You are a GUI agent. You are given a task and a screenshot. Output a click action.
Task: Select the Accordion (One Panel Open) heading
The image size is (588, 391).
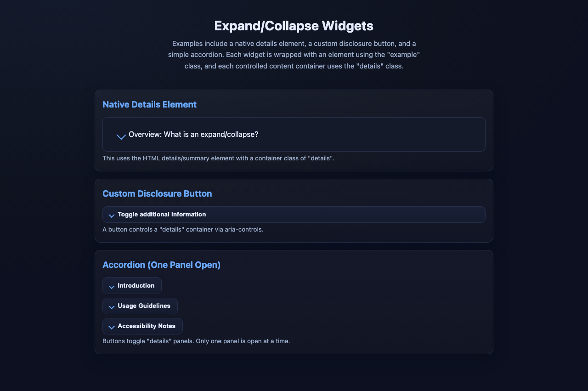pyautogui.click(x=161, y=265)
